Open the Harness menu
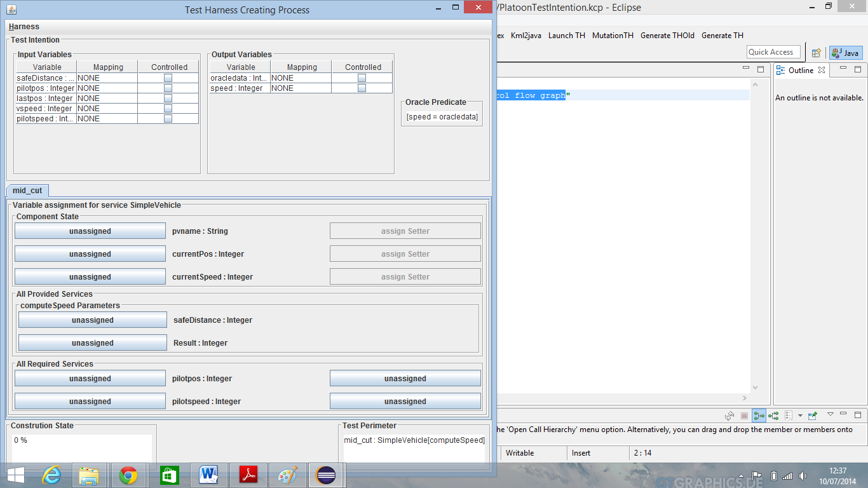 tap(24, 27)
